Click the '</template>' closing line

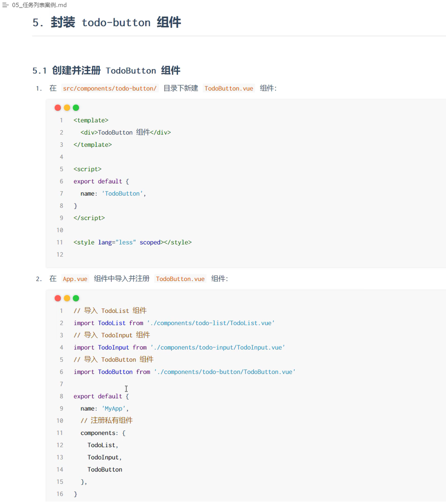(x=93, y=145)
